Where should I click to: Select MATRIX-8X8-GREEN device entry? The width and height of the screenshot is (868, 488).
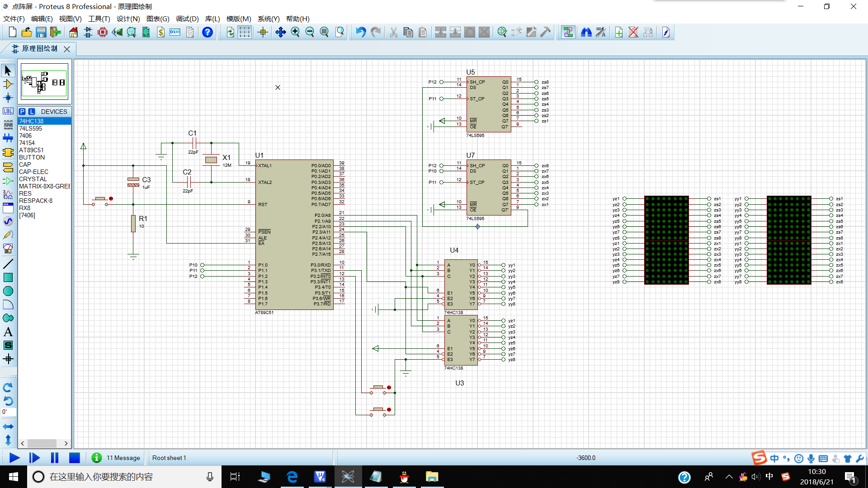coord(44,186)
